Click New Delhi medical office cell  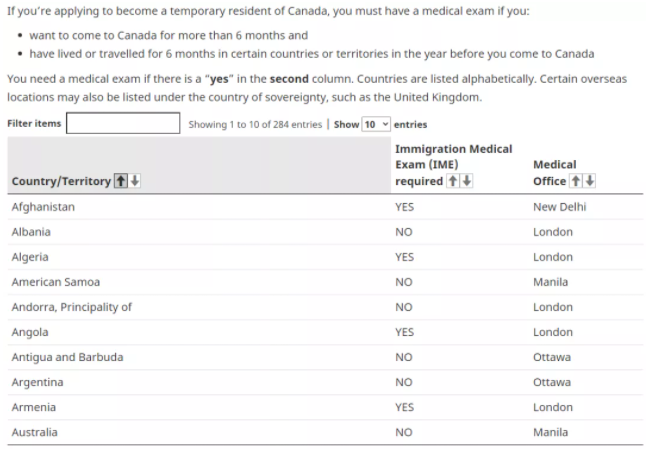pos(560,207)
